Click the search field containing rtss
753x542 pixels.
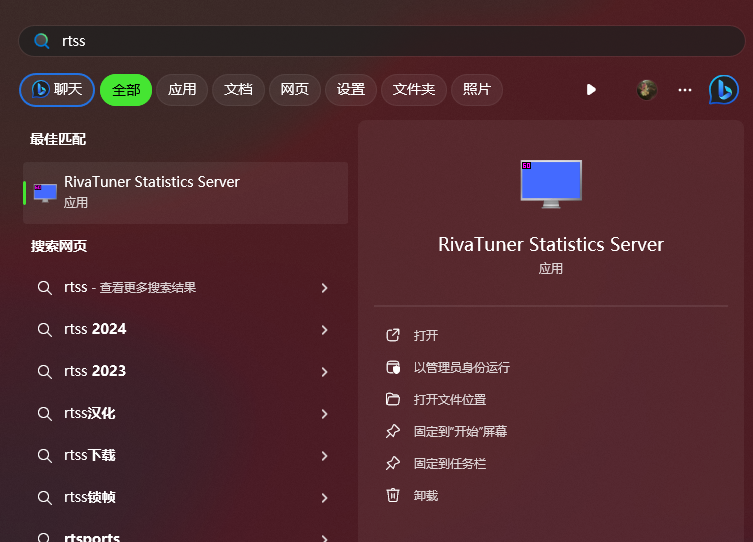click(x=382, y=41)
